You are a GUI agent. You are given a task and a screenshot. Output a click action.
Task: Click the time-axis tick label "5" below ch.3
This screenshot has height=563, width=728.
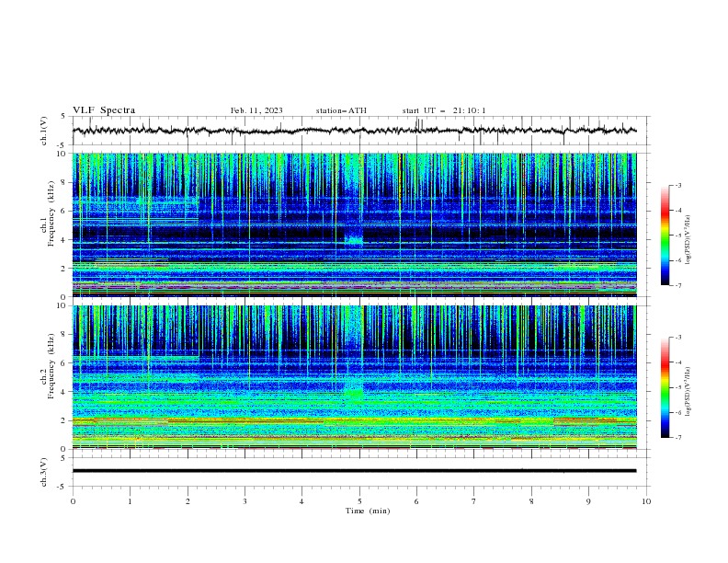pyautogui.click(x=359, y=501)
